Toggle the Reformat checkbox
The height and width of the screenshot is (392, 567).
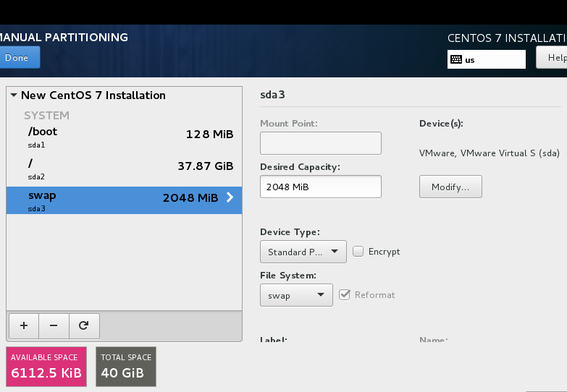345,295
